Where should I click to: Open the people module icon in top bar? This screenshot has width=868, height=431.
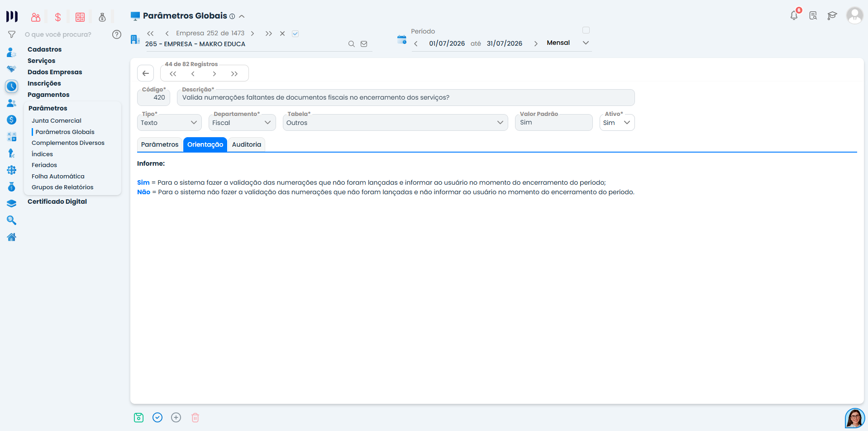[x=36, y=17]
